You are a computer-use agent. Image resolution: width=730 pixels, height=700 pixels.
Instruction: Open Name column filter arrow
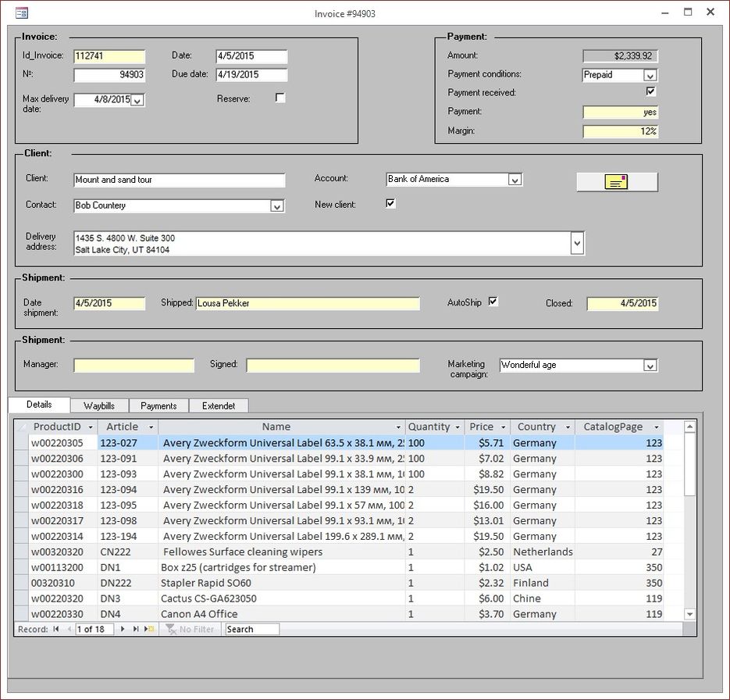click(398, 427)
